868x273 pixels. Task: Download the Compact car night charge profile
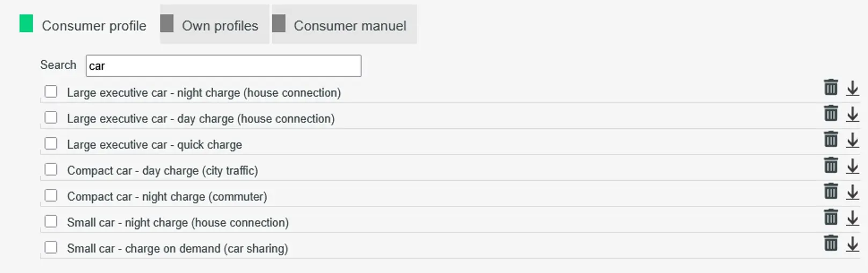coord(852,192)
